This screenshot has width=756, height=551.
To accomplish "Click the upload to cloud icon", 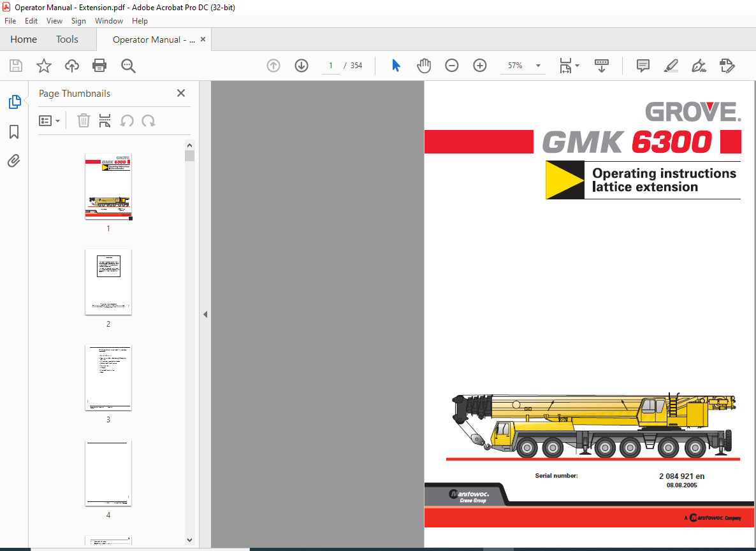I will click(x=72, y=66).
